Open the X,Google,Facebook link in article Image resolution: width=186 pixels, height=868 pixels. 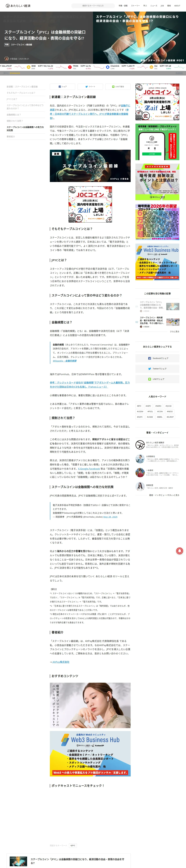coord(89,469)
